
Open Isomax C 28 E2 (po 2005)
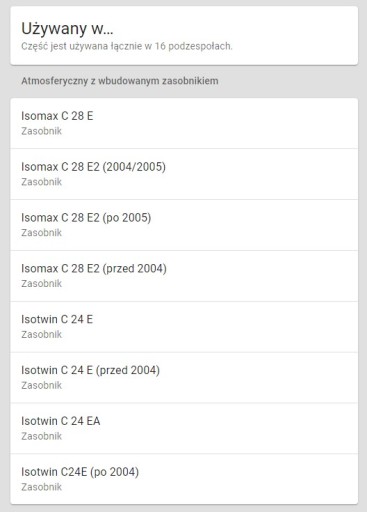tap(184, 225)
